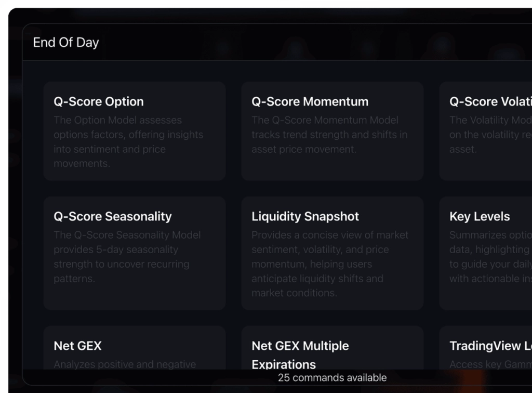532x393 pixels.
Task: Open the Q-Score Volatility card
Action: point(486,131)
